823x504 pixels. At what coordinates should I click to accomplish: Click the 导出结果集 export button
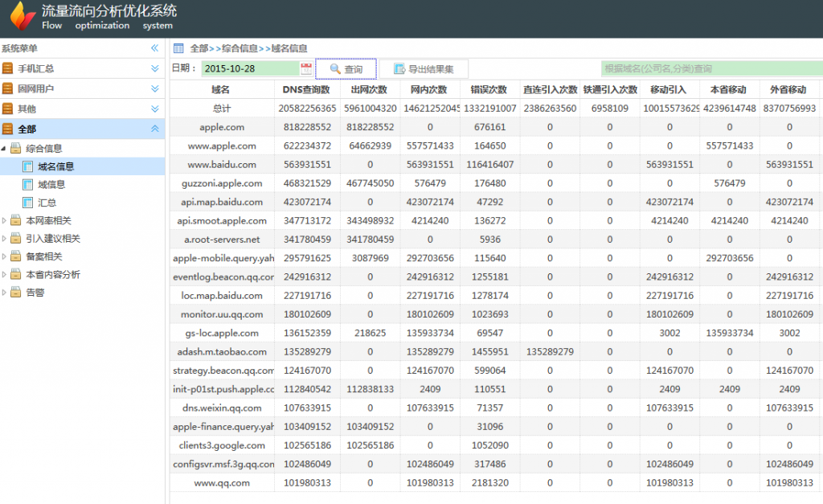pyautogui.click(x=424, y=69)
